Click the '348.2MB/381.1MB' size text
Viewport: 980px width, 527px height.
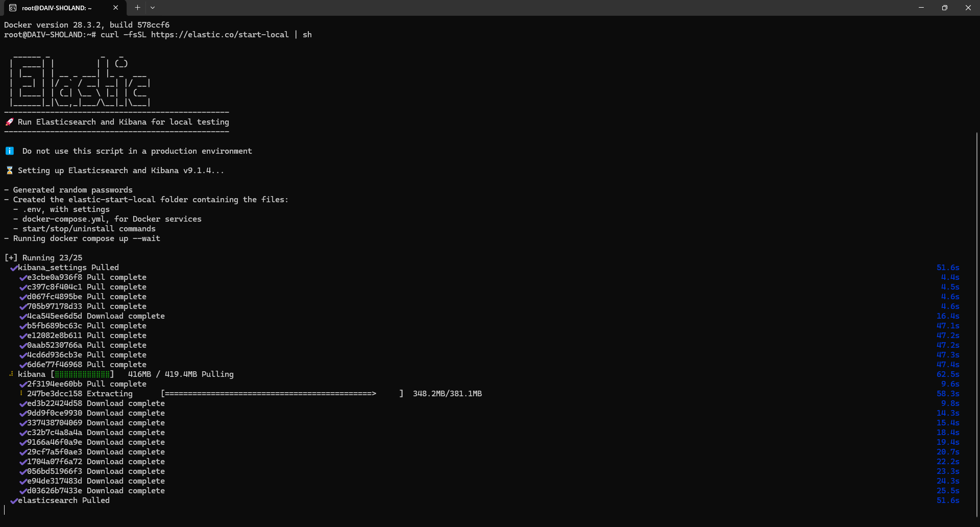coord(447,394)
